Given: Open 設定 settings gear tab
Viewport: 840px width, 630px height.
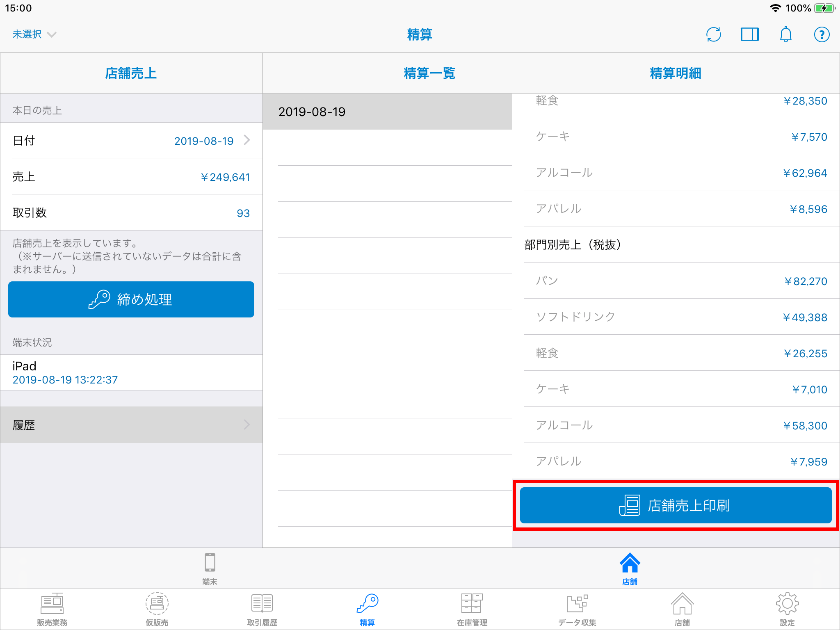Looking at the screenshot, I should [787, 609].
